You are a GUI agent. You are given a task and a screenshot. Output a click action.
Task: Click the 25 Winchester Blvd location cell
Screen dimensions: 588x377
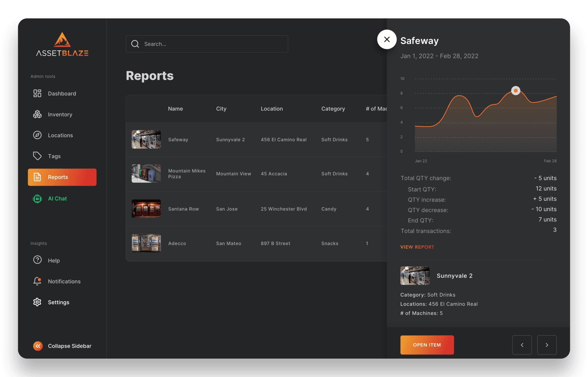(x=284, y=209)
